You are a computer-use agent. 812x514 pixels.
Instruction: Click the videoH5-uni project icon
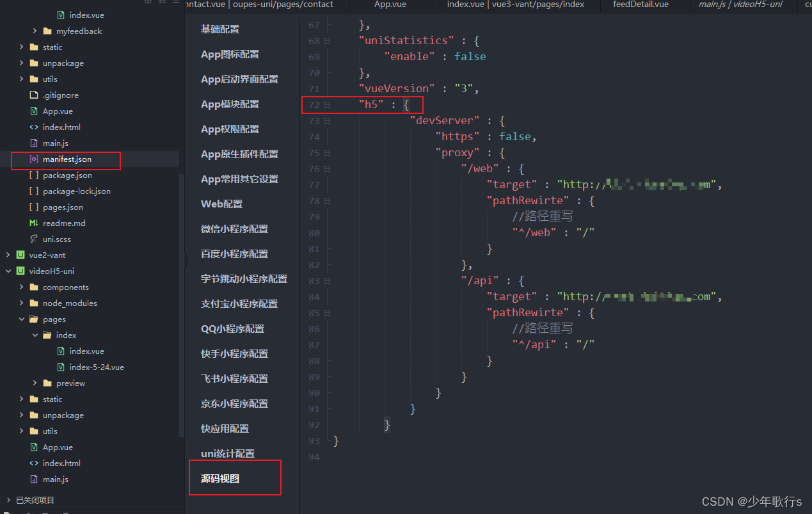pyautogui.click(x=20, y=271)
